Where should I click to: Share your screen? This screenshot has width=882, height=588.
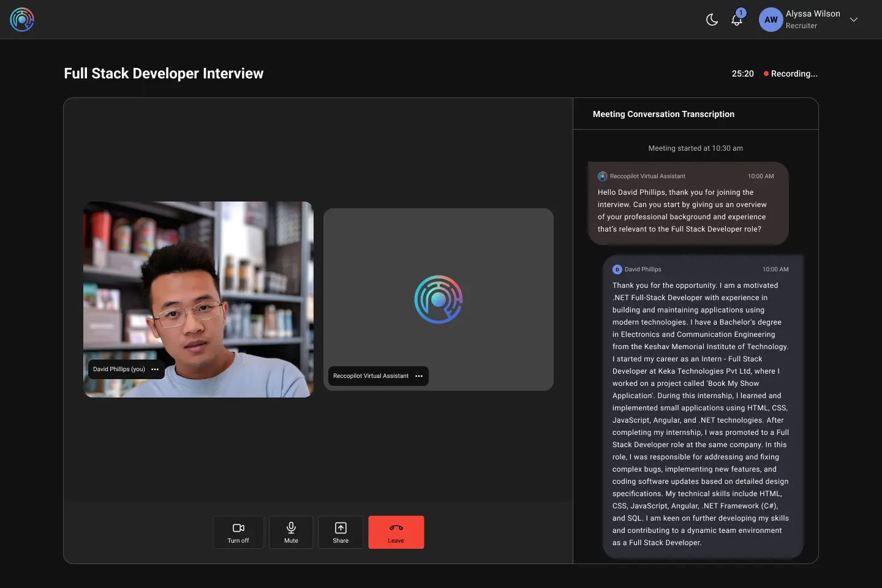341,532
